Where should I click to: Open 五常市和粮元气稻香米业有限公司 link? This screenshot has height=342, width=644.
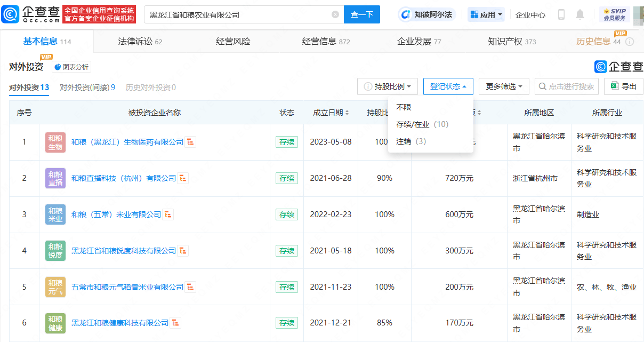[127, 287]
